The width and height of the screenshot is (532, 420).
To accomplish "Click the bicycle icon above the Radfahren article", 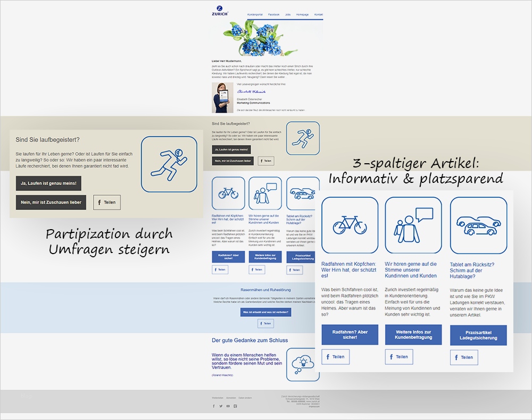I will click(350, 225).
